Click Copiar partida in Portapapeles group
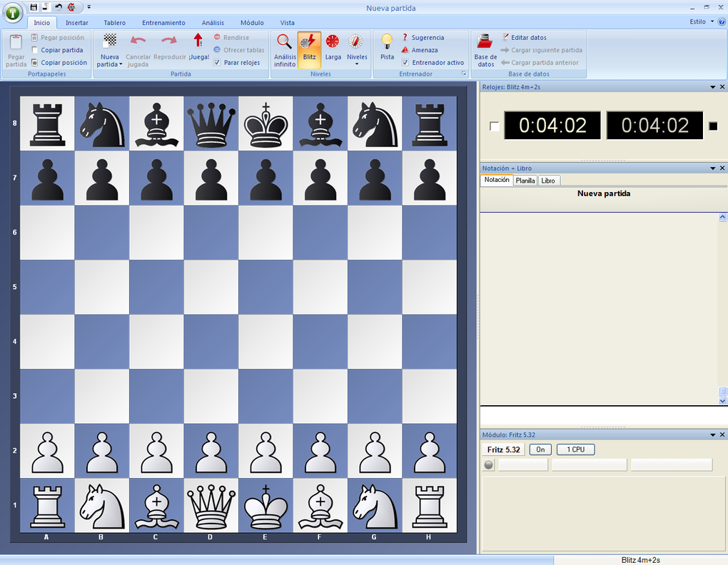 [x=57, y=50]
